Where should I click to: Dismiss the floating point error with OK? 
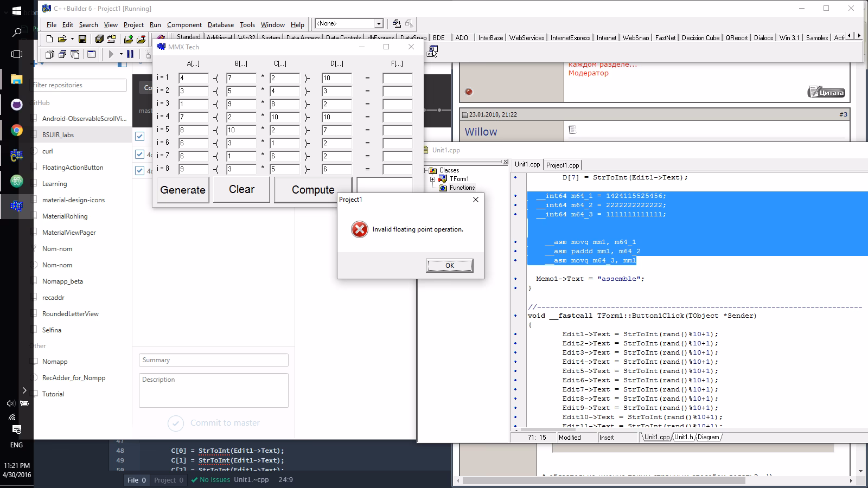449,265
